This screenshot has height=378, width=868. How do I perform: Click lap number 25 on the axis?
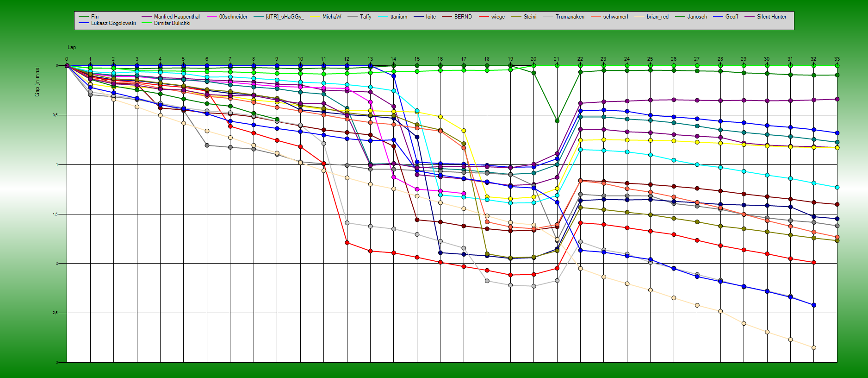pyautogui.click(x=650, y=59)
